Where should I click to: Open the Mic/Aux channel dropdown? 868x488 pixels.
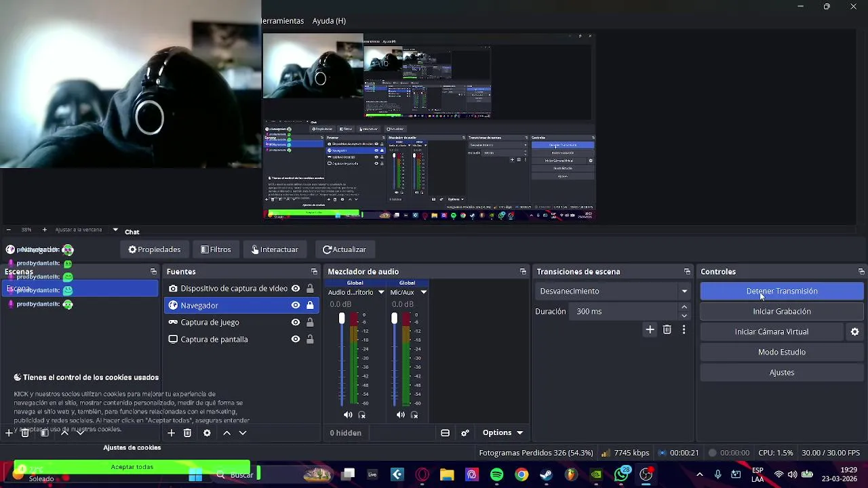pos(423,292)
